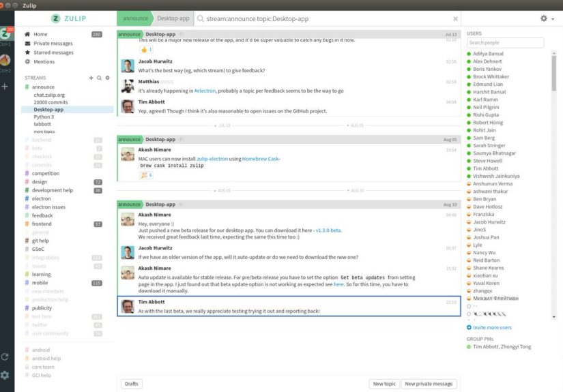
Task: Open stream settings gear beside STREAMS
Action: click(x=107, y=78)
